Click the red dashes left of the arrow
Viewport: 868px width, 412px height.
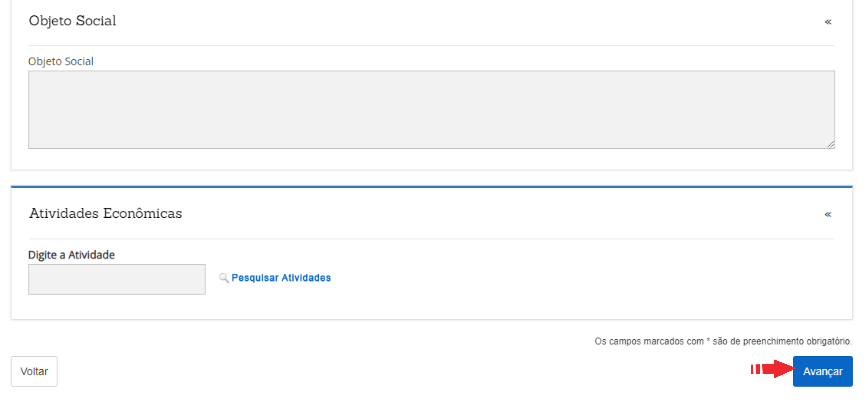(756, 369)
